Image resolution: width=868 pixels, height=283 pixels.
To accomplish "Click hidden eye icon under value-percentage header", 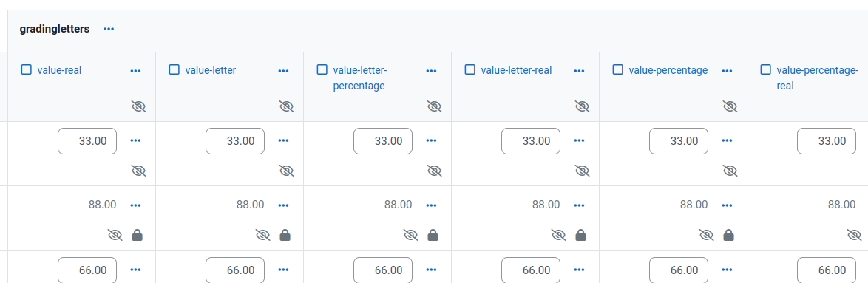I will pyautogui.click(x=730, y=106).
